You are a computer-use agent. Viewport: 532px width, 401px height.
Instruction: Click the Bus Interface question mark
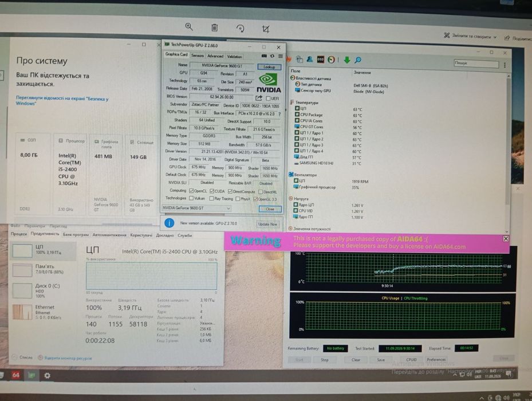tap(279, 114)
